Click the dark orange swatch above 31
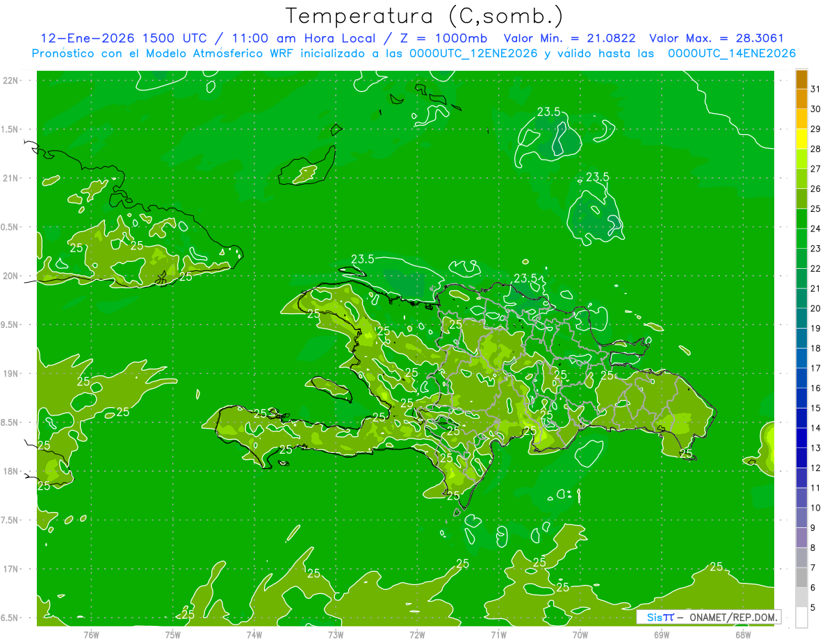 click(801, 79)
